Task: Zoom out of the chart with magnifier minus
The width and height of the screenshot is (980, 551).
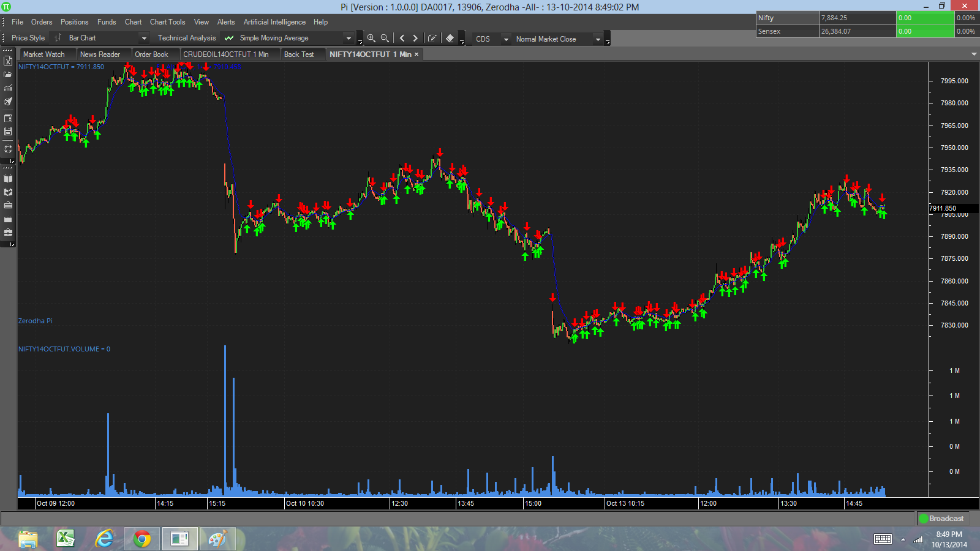Action: tap(385, 38)
